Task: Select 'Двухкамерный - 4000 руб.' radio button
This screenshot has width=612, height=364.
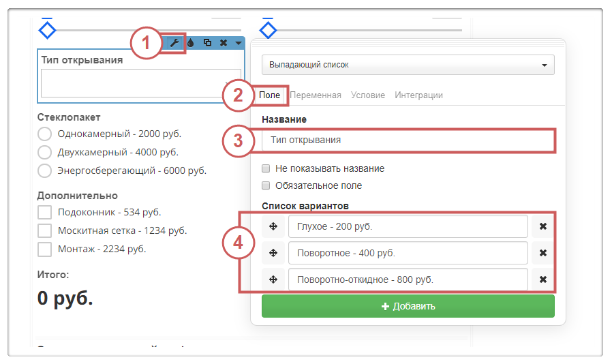Action: tap(45, 152)
